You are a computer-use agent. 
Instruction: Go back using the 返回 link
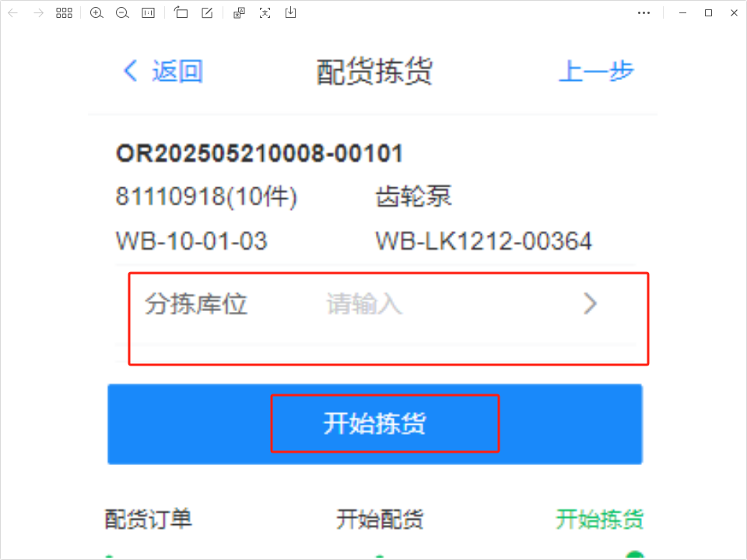163,72
